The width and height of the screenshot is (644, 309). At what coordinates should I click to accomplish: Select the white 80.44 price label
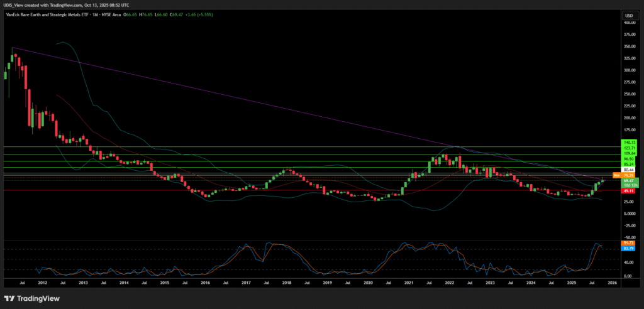point(629,170)
